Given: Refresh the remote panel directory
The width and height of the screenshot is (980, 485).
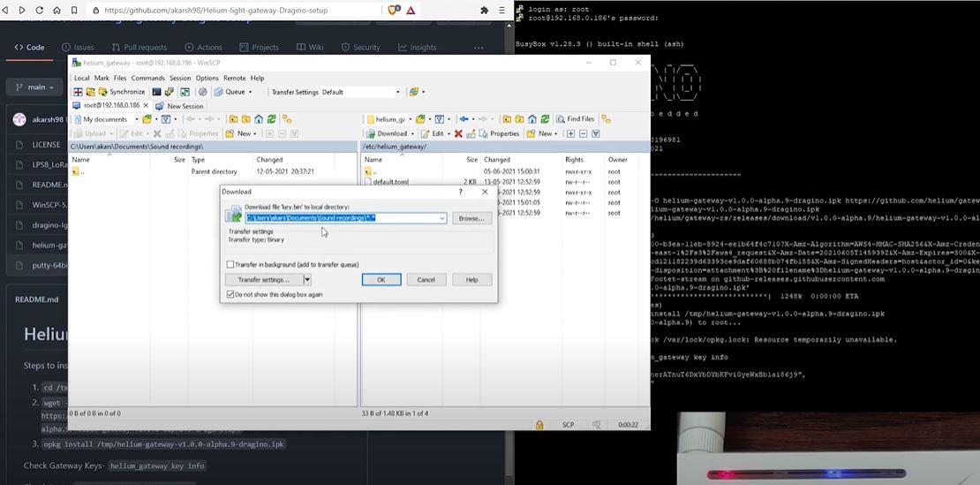Looking at the screenshot, I should pos(545,118).
